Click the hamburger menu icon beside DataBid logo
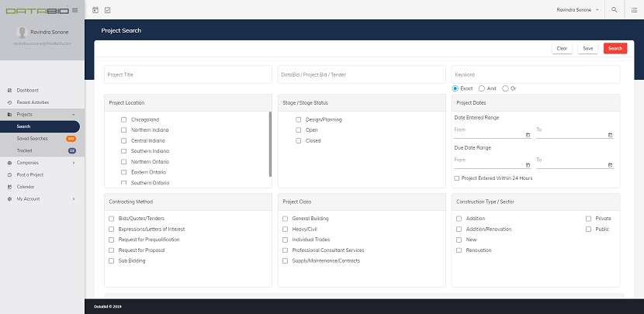The image size is (644, 314). pyautogui.click(x=74, y=10)
